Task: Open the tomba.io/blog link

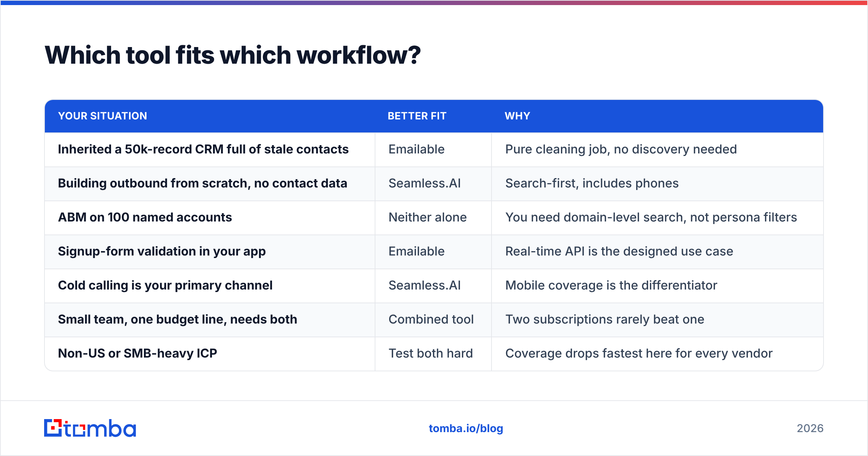Action: pos(466,428)
